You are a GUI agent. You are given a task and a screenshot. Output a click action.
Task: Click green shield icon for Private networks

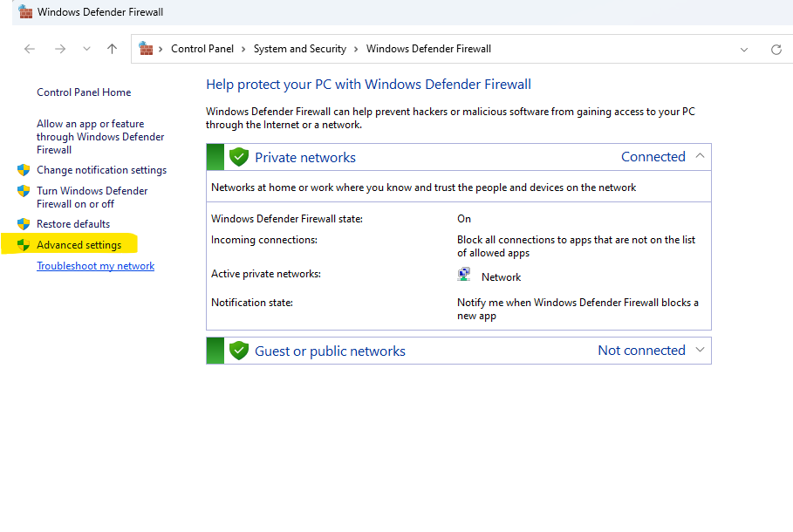pyautogui.click(x=239, y=157)
